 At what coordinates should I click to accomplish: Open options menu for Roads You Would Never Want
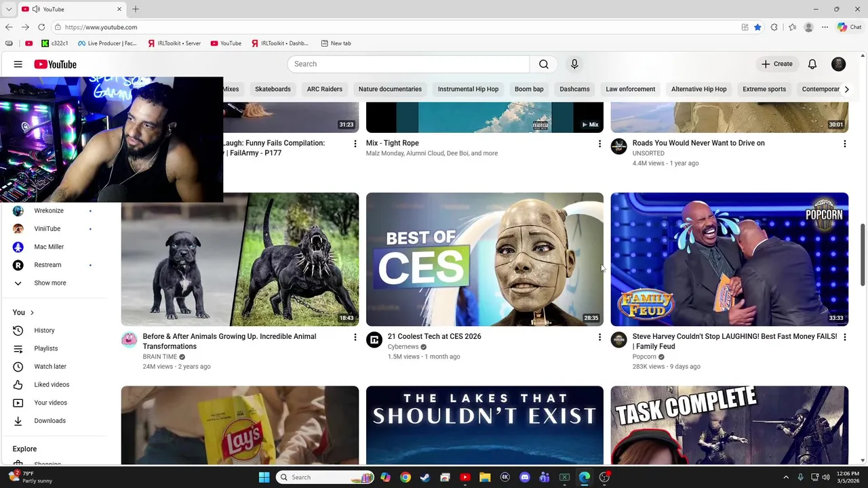[844, 144]
